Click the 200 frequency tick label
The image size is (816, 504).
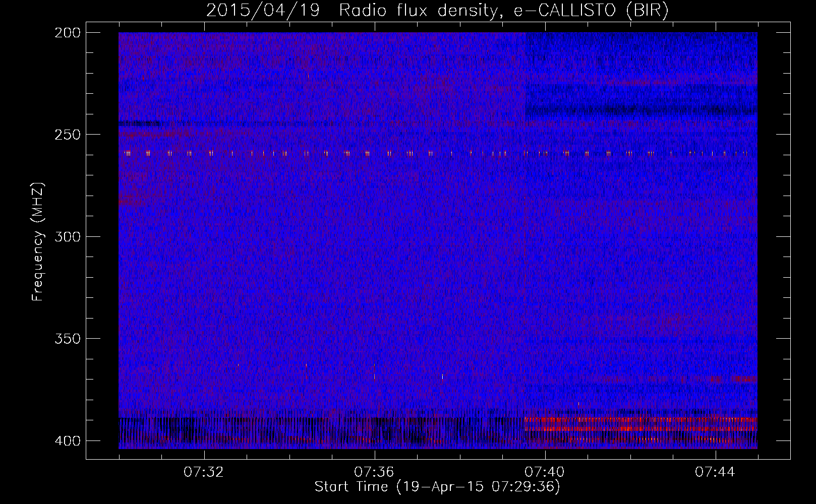(x=67, y=33)
